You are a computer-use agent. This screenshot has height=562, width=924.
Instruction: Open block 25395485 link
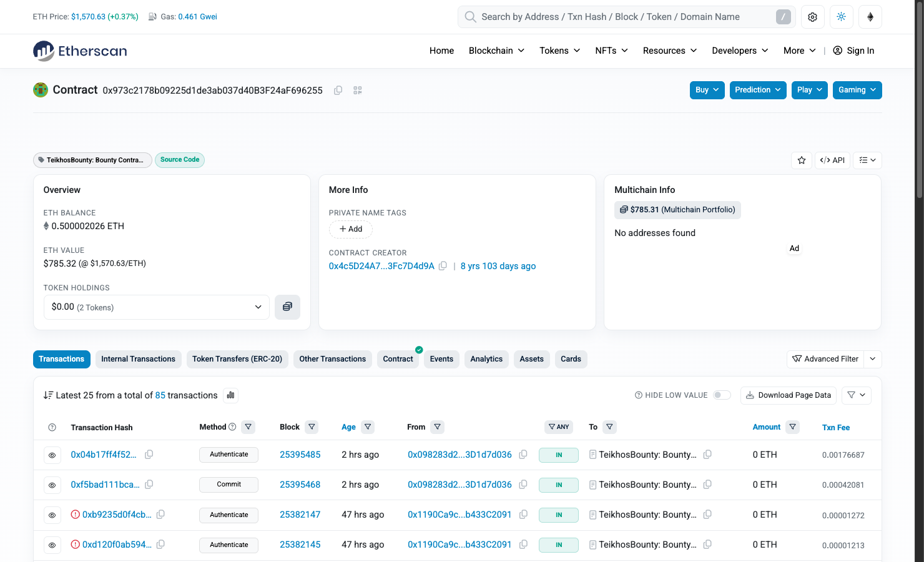(x=300, y=455)
